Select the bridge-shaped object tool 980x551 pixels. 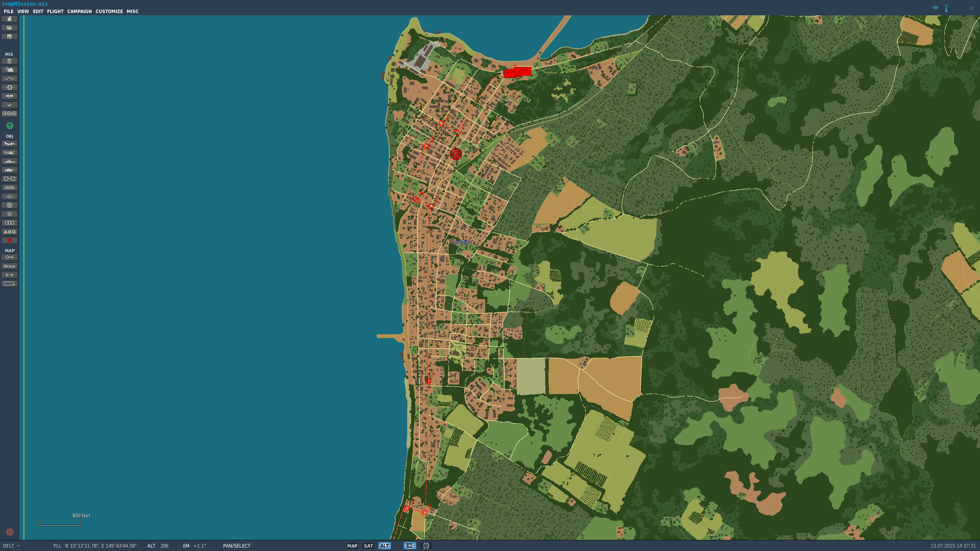click(10, 187)
